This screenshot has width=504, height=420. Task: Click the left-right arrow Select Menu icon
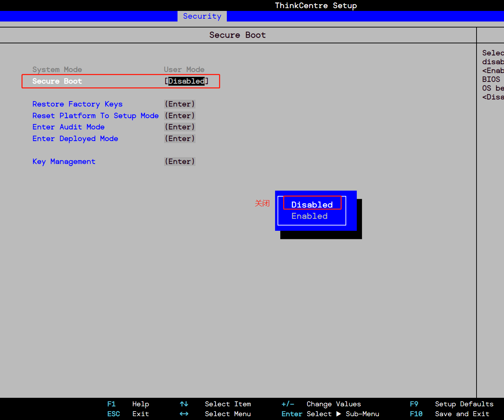point(184,414)
